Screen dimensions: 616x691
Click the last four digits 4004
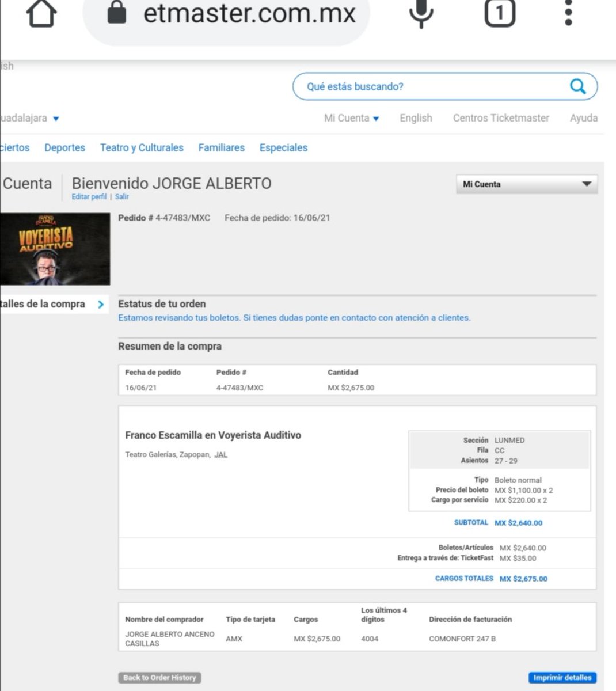tap(370, 639)
